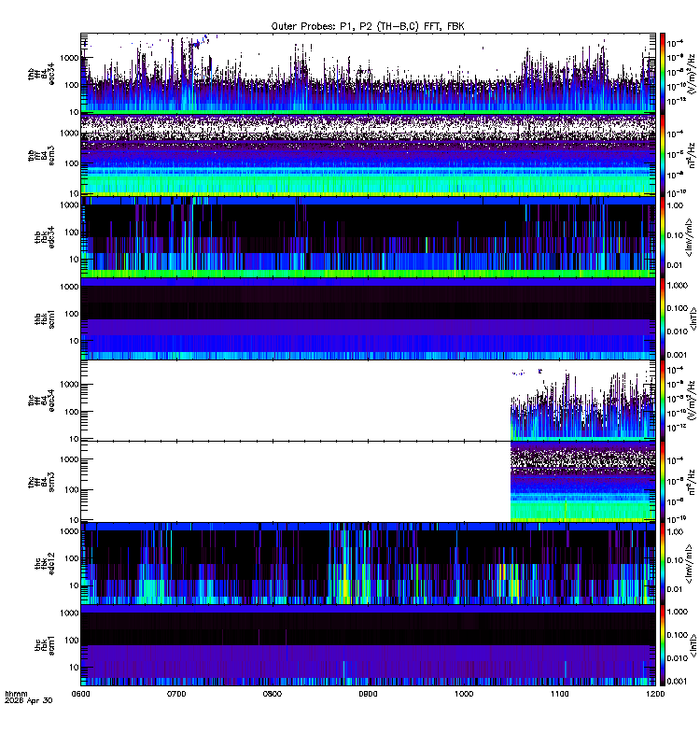Click inside the thb fbk edc34 spectrogram
Screen dimensions: 700x747
(x=368, y=237)
